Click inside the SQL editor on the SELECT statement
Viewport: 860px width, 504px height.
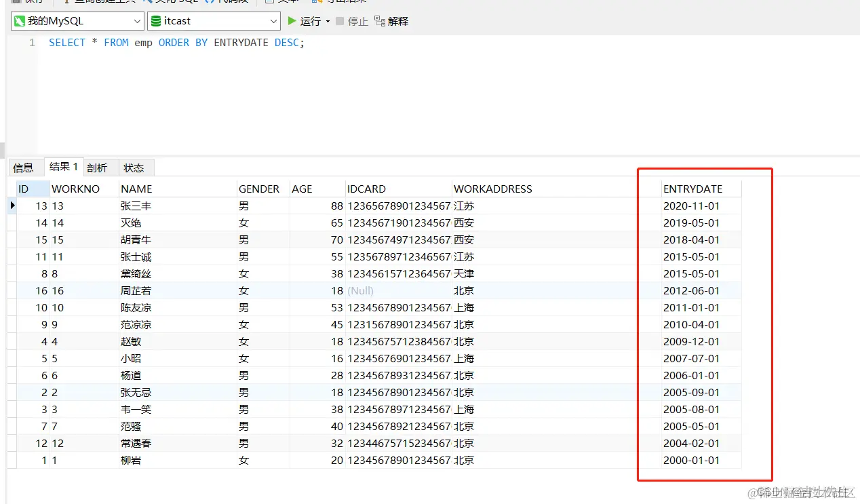[x=177, y=43]
